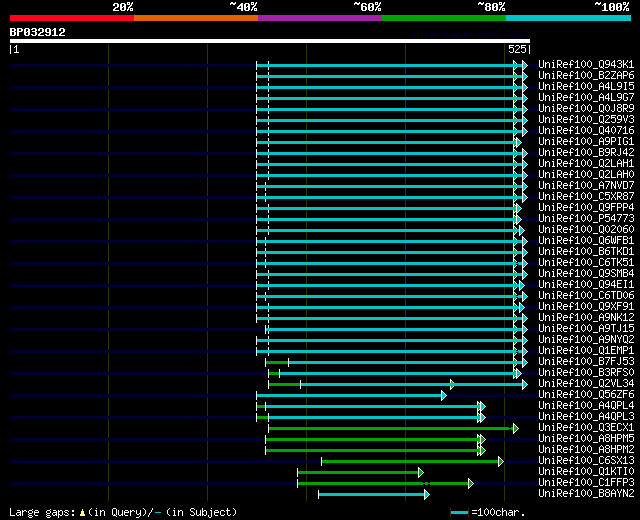Select the UniRef100_Q94EI1 label
This screenshot has width=640, height=520.
(x=586, y=285)
